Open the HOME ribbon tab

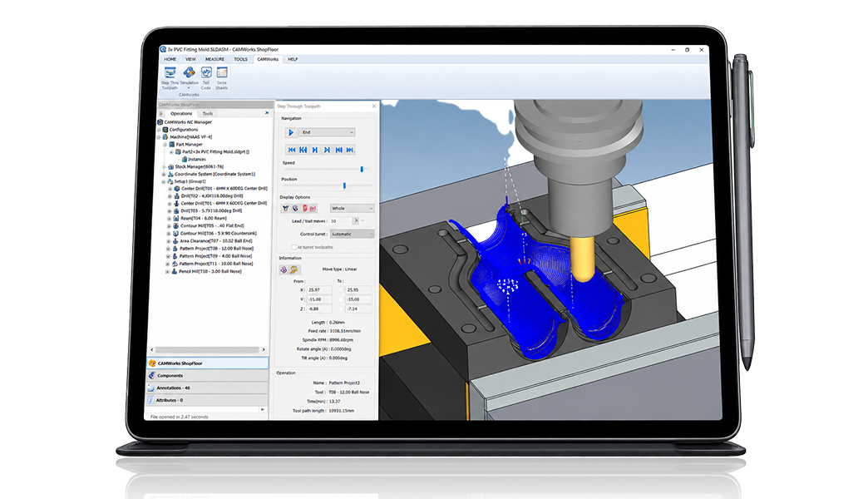170,59
